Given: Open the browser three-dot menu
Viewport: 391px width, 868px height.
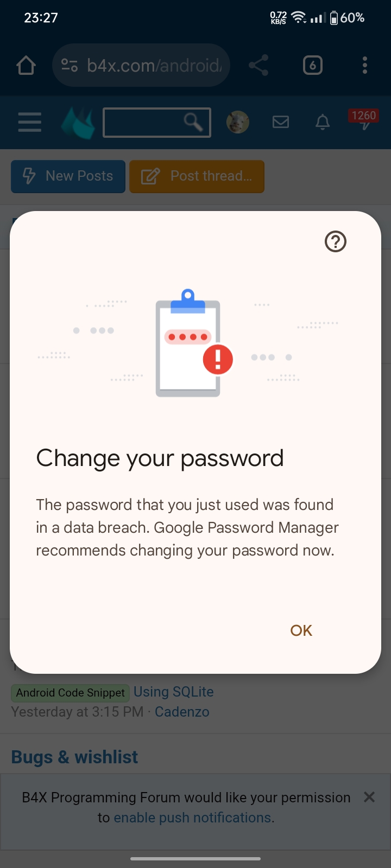Looking at the screenshot, I should click(x=364, y=66).
